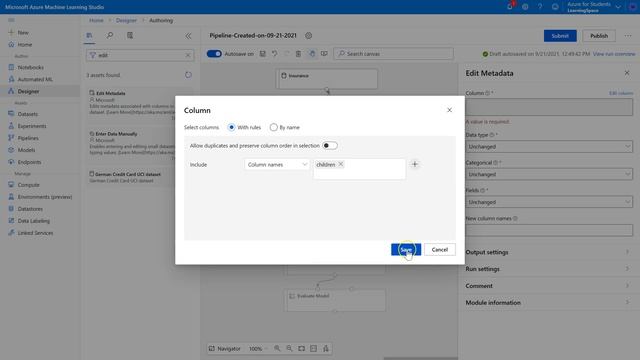Screen dimensions: 640x360
Task: Toggle allow duplicates and preserve column order
Action: [x=330, y=146]
